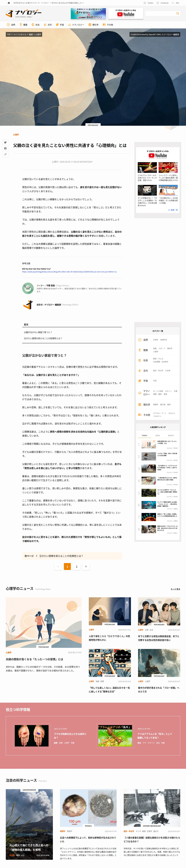Click the 社会 globe icon in the category list
The height and width of the screenshot is (868, 186).
point(140,360)
